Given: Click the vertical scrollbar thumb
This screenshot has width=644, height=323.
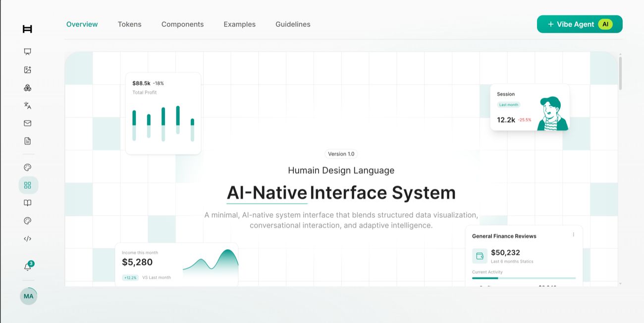Looking at the screenshot, I should (620, 73).
